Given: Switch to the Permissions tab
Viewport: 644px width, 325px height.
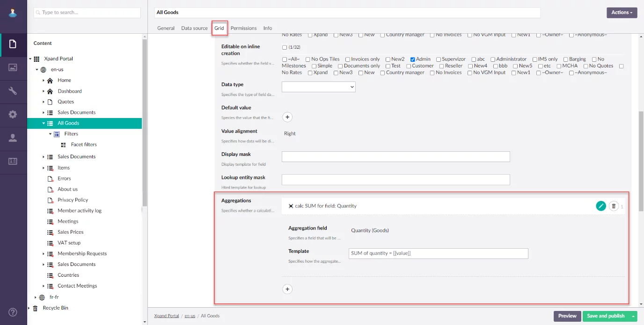Looking at the screenshot, I should tap(243, 28).
